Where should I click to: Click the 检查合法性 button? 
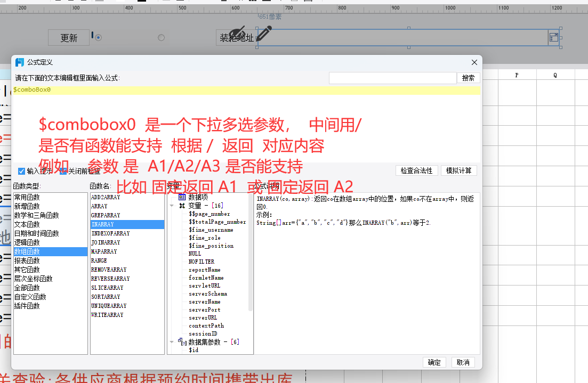point(417,170)
